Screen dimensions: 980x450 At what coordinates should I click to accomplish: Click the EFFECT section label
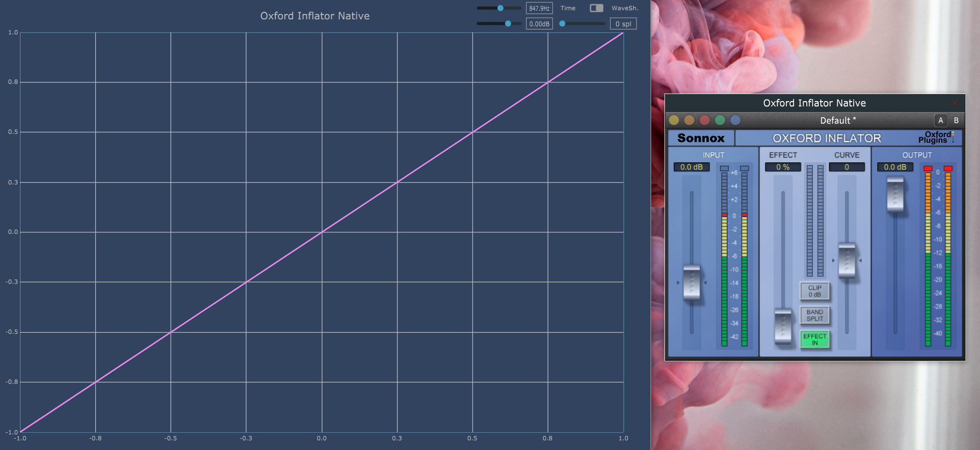click(x=783, y=155)
